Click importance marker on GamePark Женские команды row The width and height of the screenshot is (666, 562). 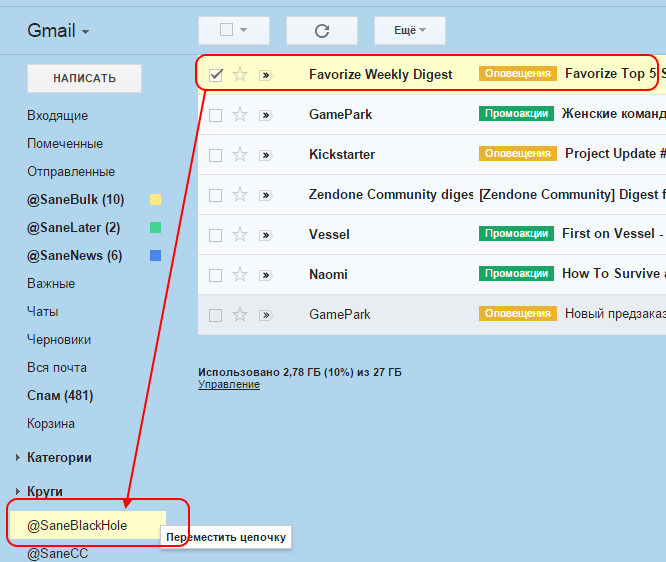pos(265,115)
